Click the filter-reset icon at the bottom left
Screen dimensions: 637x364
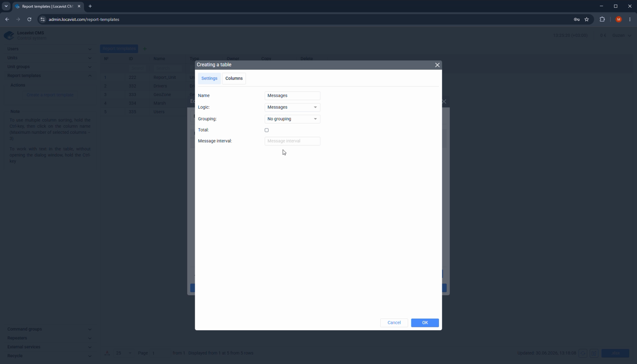point(107,353)
